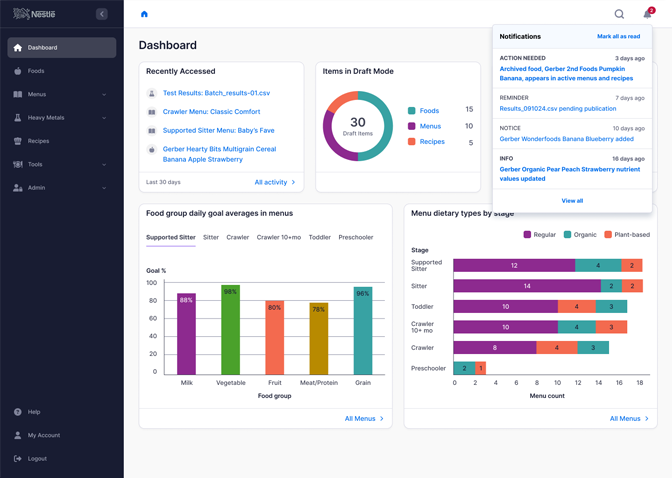This screenshot has height=478, width=672.
Task: Expand the Tools sidebar chevron
Action: pos(104,164)
